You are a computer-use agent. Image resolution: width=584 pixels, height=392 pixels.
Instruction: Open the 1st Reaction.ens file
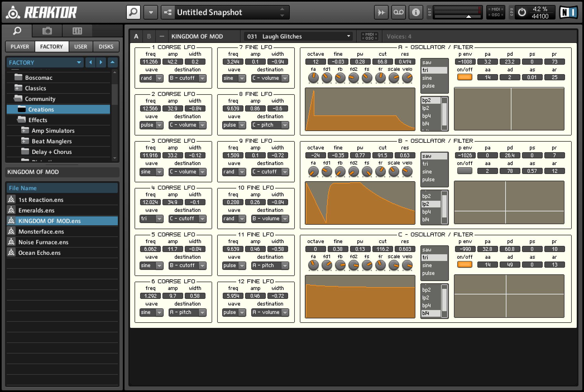62,200
